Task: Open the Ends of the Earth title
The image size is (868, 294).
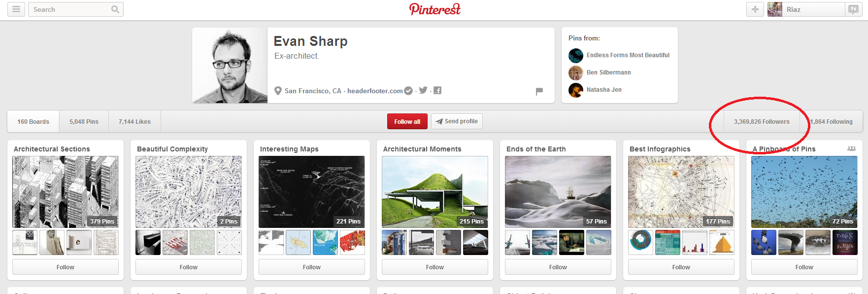Action: (536, 149)
